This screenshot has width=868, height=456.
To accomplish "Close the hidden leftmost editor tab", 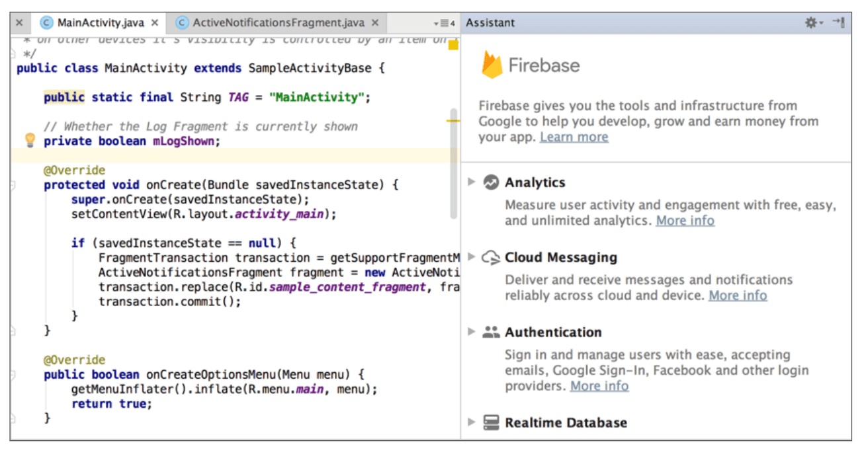I will point(19,22).
